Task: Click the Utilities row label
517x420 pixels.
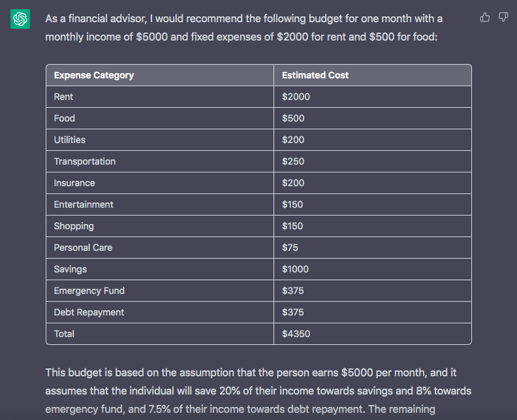Action: (70, 140)
